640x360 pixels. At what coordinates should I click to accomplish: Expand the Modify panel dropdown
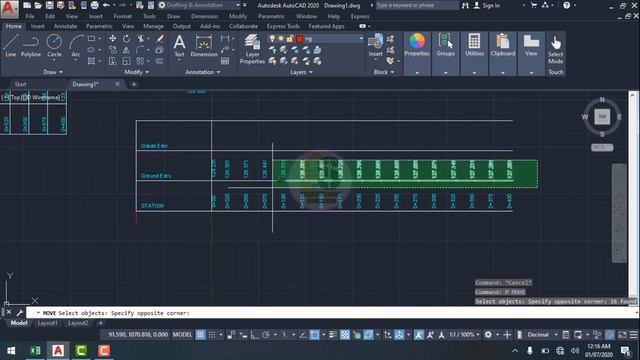pyautogui.click(x=136, y=72)
